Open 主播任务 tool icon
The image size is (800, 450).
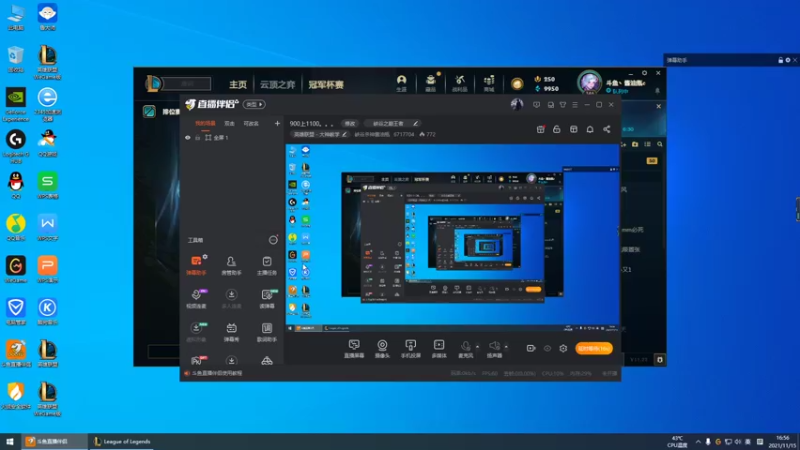pos(267,265)
